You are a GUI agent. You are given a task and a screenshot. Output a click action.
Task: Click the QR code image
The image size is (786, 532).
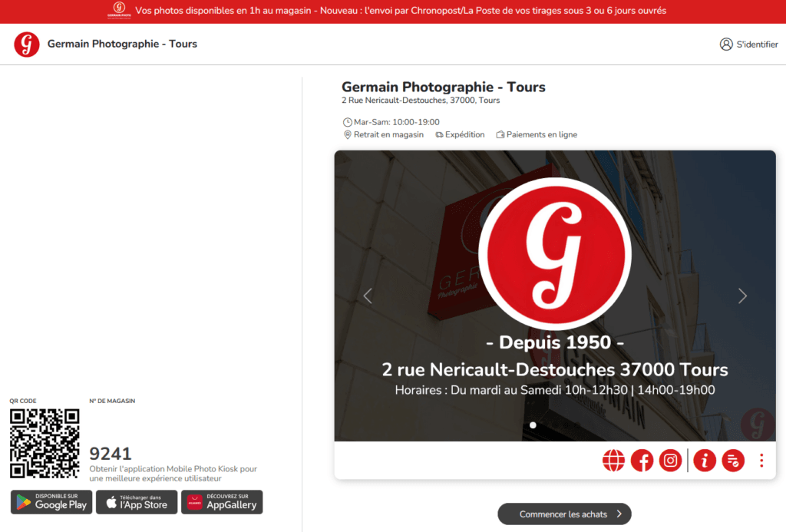pyautogui.click(x=45, y=443)
